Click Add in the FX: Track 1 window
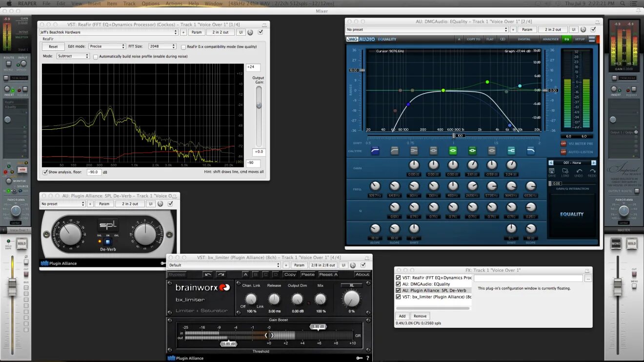644x362 pixels. 402,316
